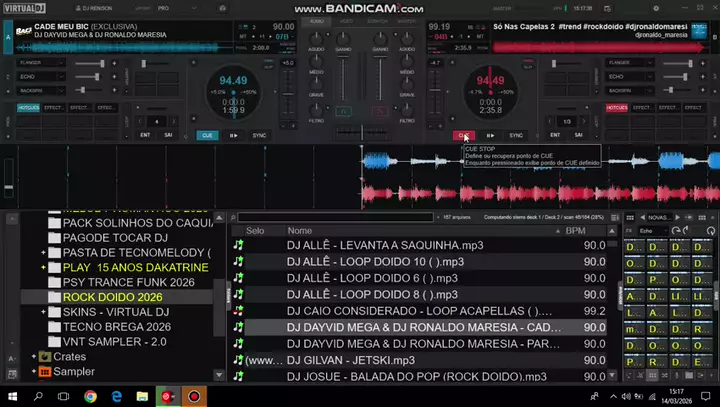This screenshot has height=407, width=720.
Task: Click the Crates folder icon
Action: click(45, 356)
